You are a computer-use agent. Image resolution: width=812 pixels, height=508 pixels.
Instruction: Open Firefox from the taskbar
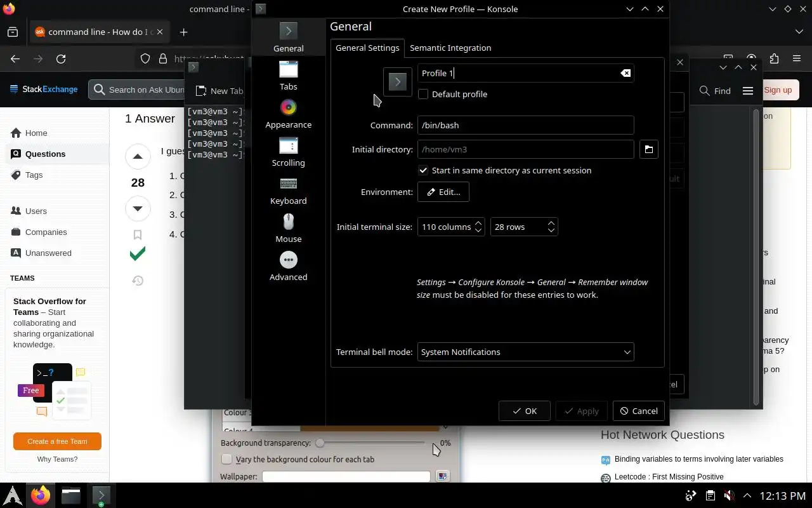(x=41, y=495)
